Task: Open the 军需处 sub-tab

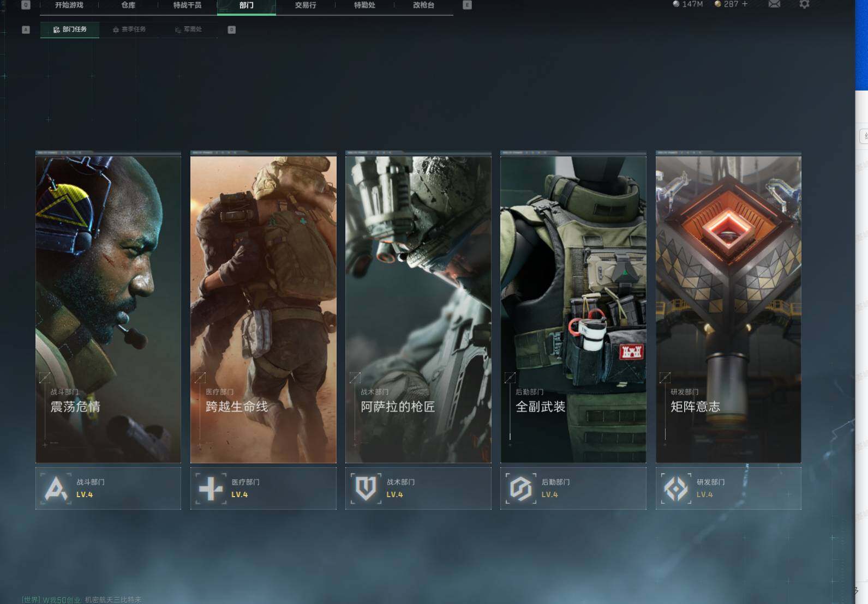Action: (x=188, y=29)
